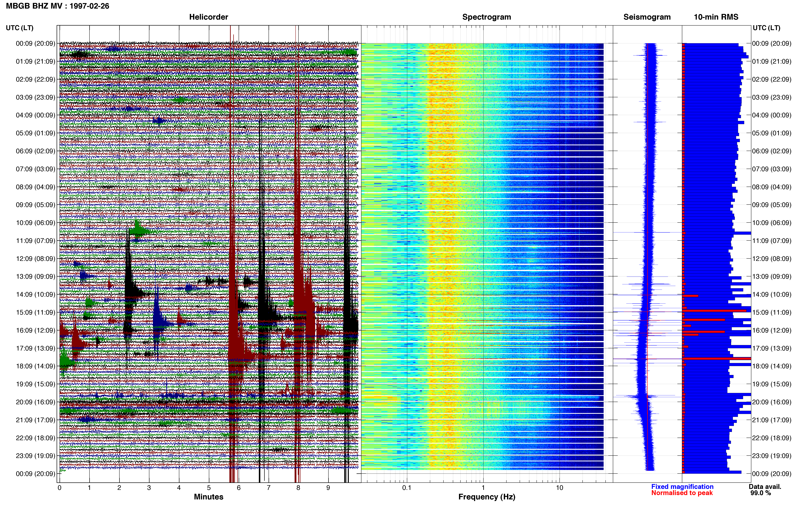The height and width of the screenshot is (508, 812).
Task: Click left time label '15:09 (11:09)'
Action: click(x=36, y=313)
